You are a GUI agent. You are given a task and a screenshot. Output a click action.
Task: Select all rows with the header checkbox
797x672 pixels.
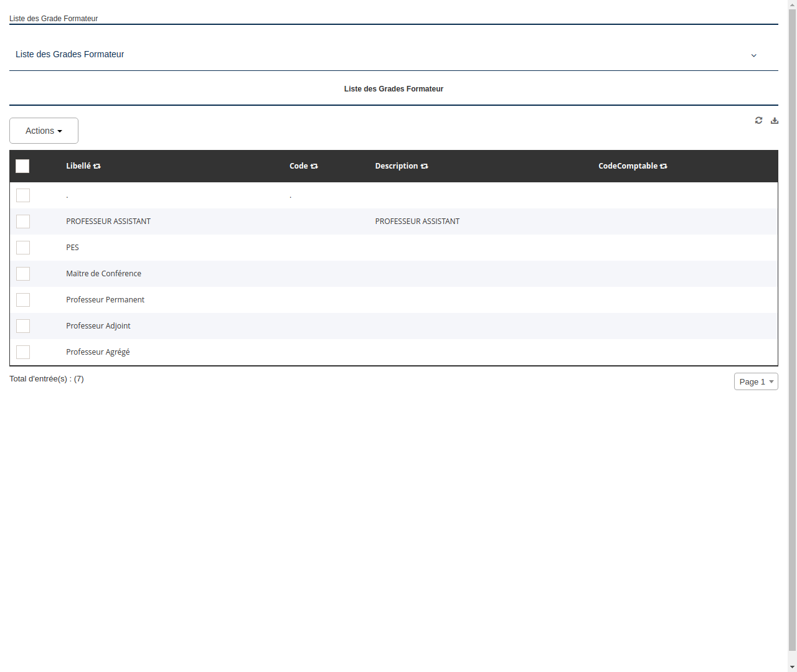22,166
